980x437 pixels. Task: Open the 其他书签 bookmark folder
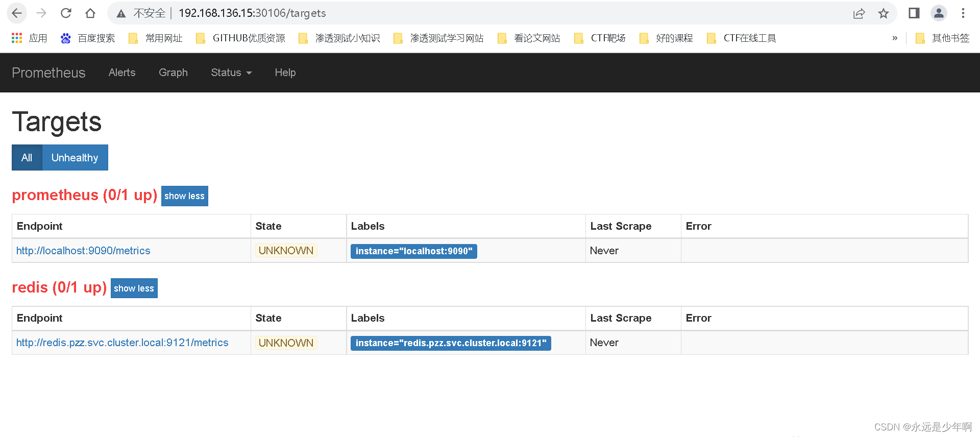click(x=942, y=38)
